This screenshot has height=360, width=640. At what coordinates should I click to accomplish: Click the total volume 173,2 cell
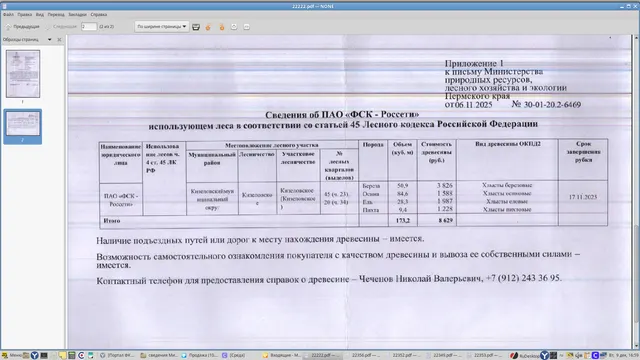402,220
